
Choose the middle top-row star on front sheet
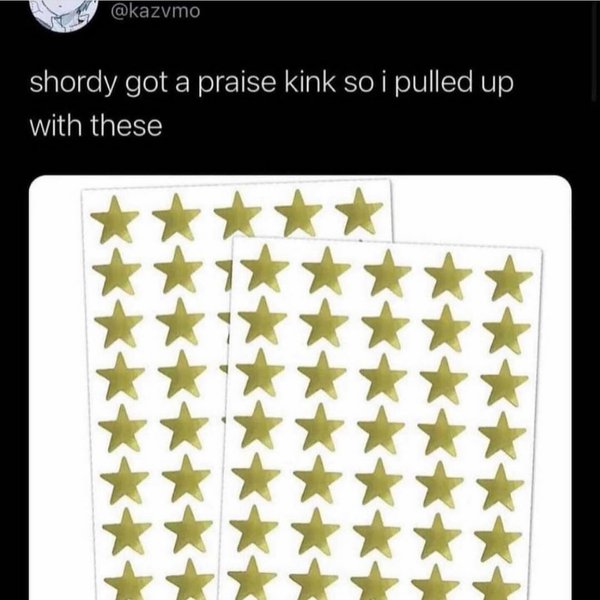(x=385, y=273)
